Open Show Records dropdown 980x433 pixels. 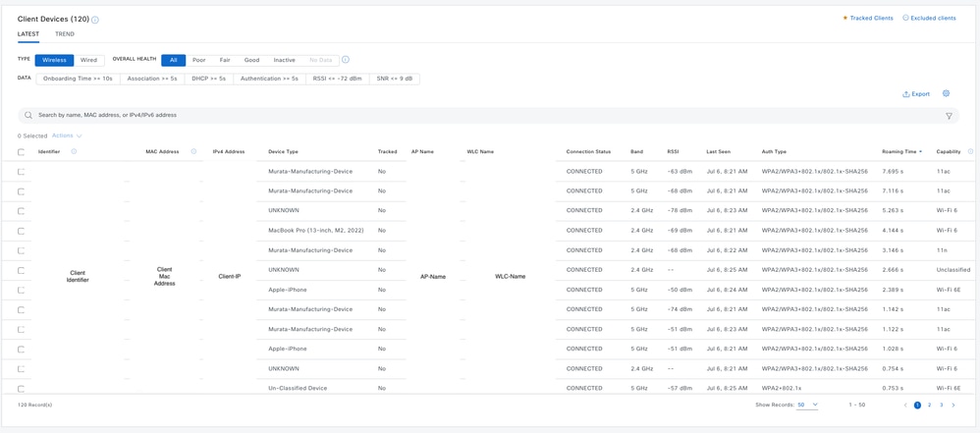click(807, 405)
